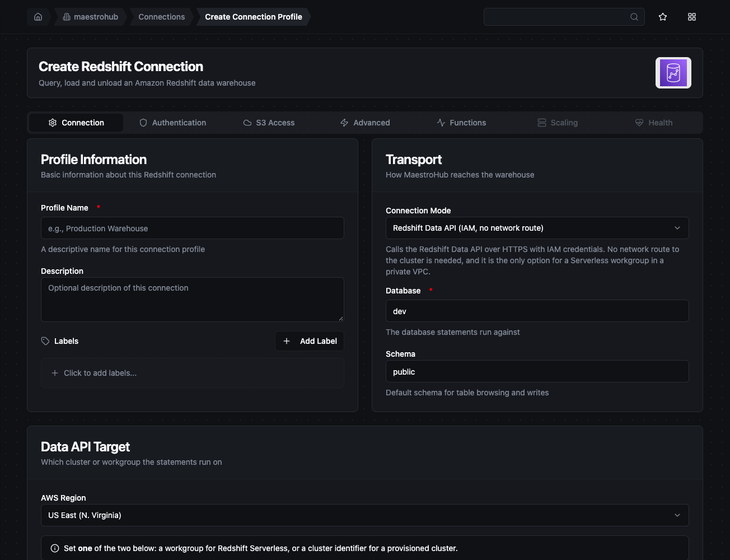
Task: Click the 'Data API Target' heading
Action: point(85,447)
